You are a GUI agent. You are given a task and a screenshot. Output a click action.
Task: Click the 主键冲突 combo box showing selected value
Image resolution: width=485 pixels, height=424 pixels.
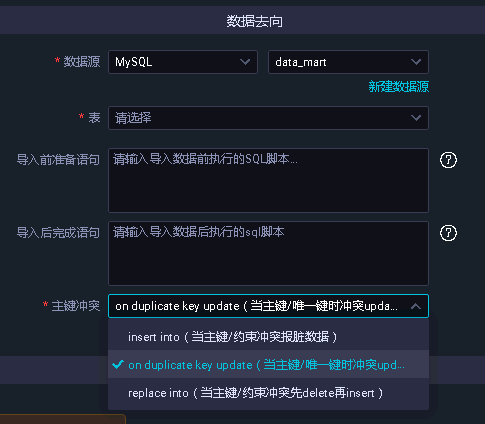click(x=268, y=306)
